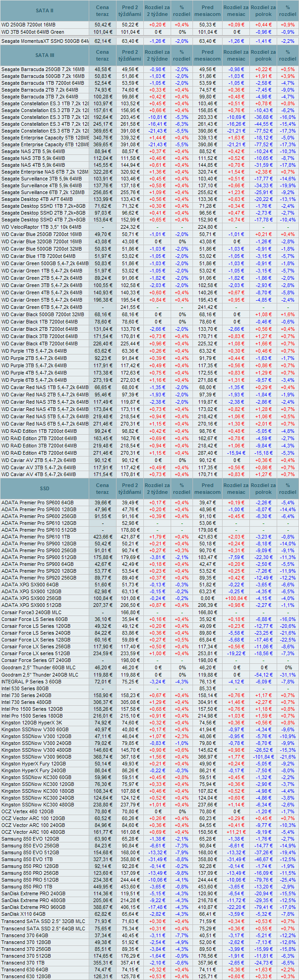The height and width of the screenshot is (980, 299).
Task: Click the "340,76 €" current price cell
Action: tap(103, 138)
